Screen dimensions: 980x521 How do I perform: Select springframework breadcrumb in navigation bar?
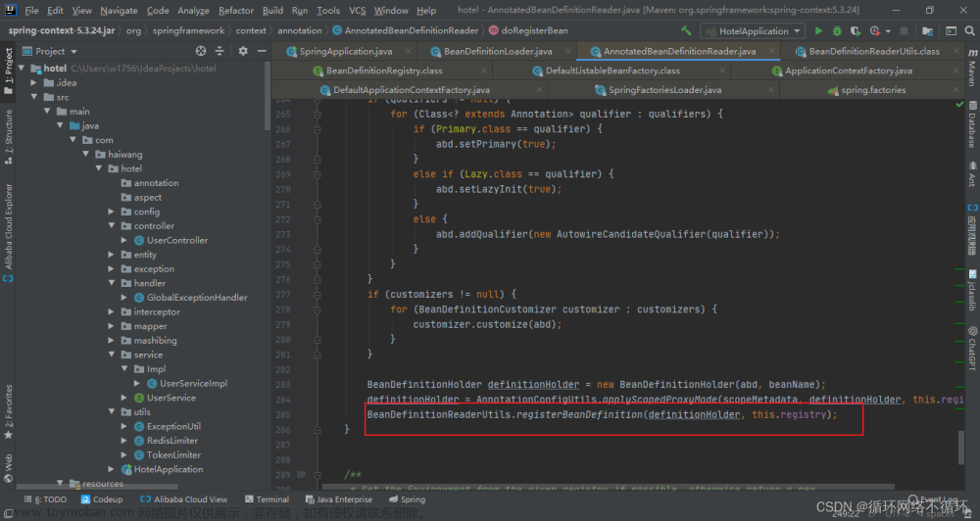click(x=188, y=30)
